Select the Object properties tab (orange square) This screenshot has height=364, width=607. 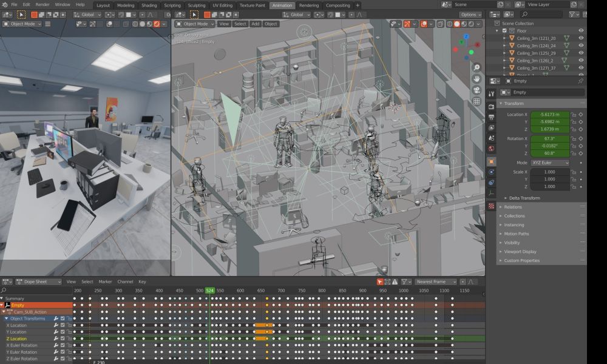pyautogui.click(x=491, y=162)
